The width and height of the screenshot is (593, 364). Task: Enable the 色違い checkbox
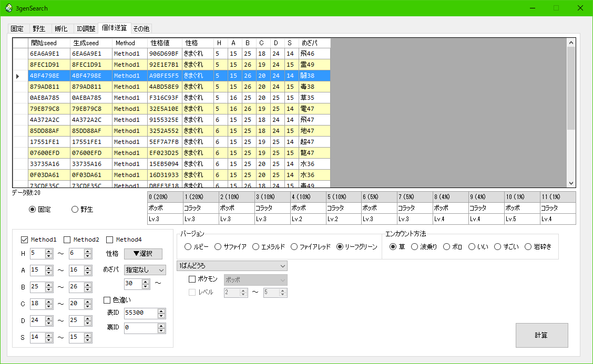coord(108,300)
